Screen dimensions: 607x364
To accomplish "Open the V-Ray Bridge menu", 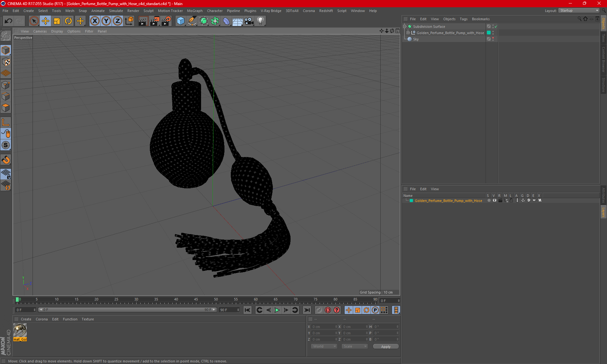I will pos(271,11).
